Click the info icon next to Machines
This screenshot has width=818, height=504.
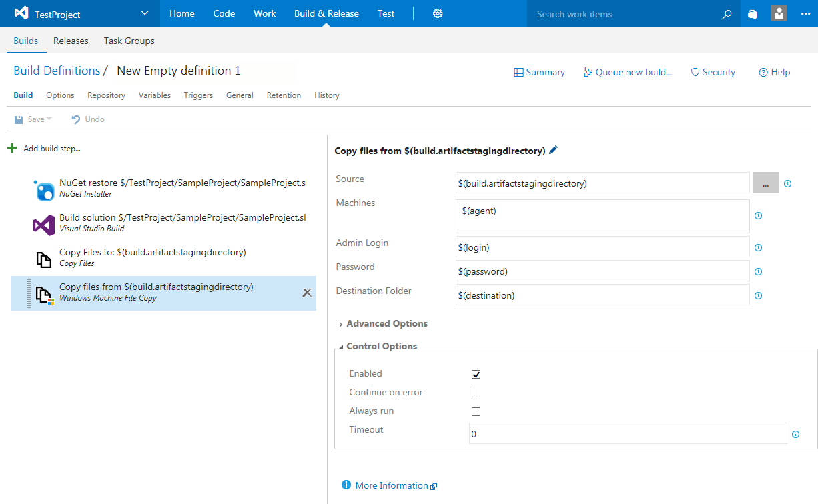758,216
